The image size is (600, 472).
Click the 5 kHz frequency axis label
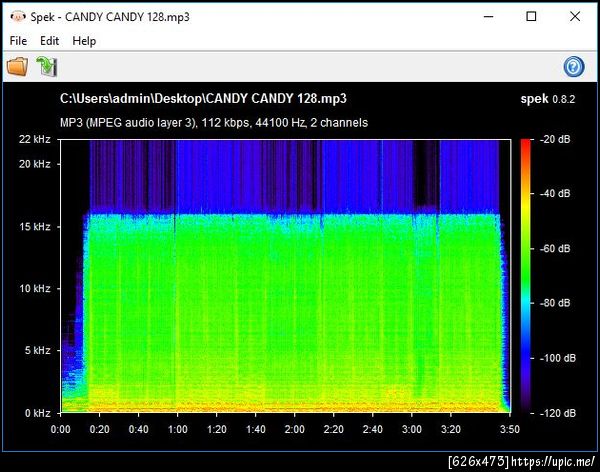[38, 350]
